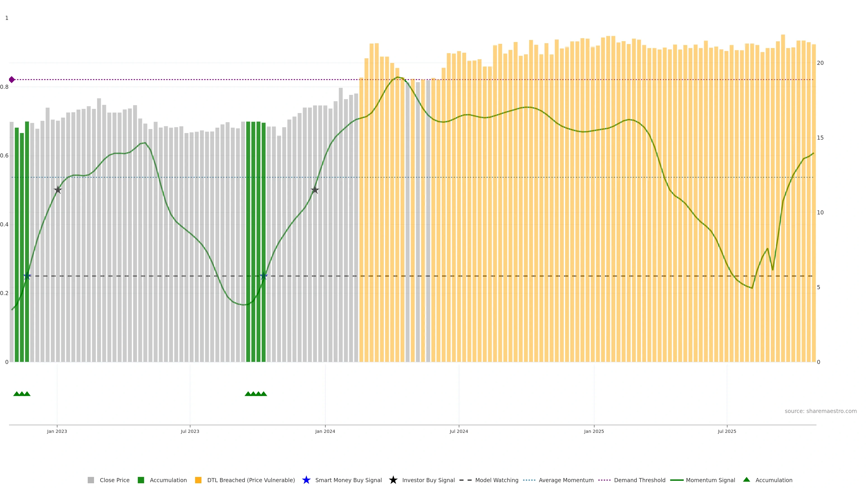Click the Jul 2024 x-axis label
This screenshot has height=488, width=868.
point(459,432)
